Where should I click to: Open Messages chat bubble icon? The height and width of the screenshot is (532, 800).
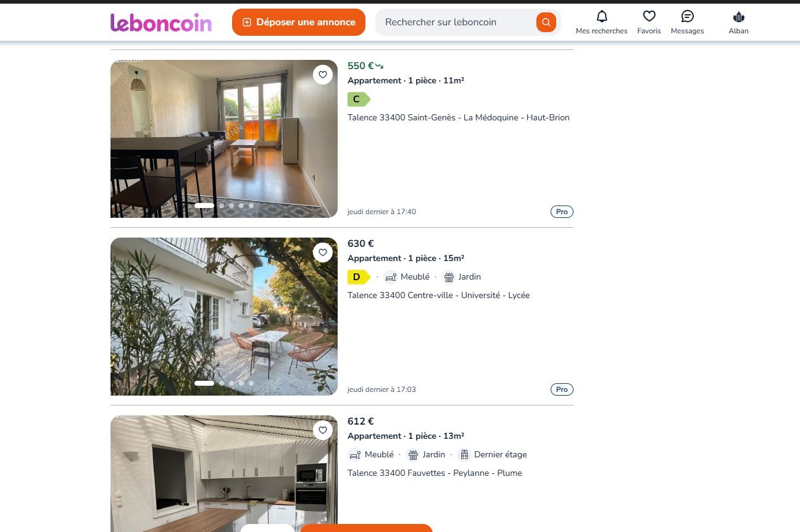point(687,17)
